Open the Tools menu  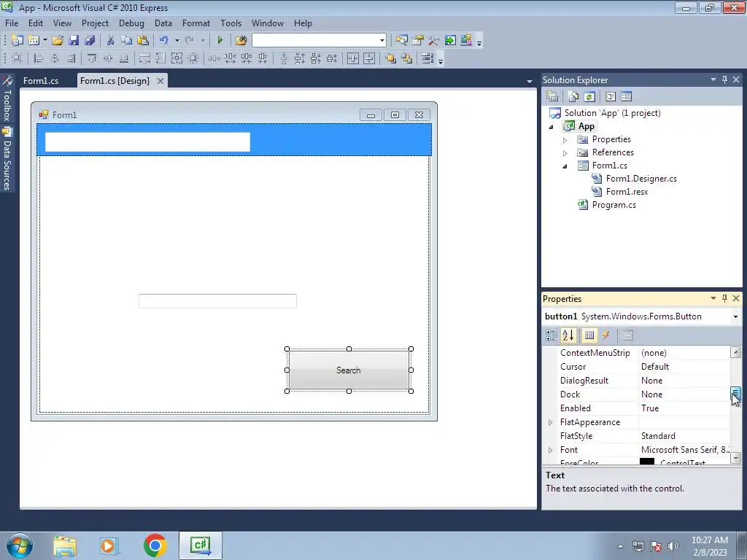pos(231,23)
